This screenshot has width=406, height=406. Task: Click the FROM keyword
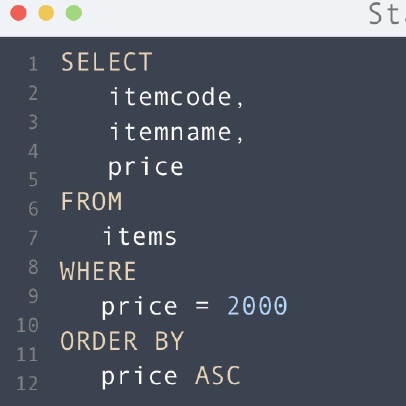[92, 201]
